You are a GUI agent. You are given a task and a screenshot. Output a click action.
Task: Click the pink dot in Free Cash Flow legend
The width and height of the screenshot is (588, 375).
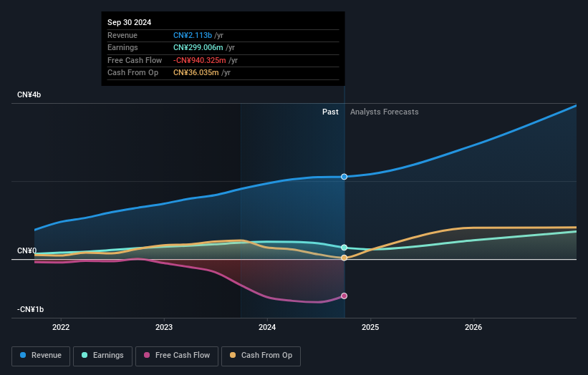click(147, 355)
